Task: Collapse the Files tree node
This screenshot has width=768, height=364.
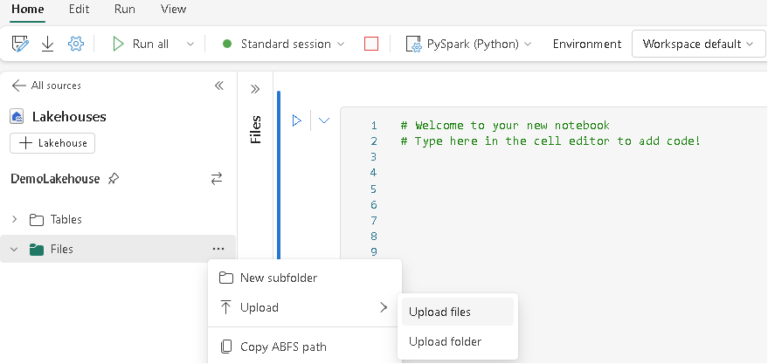Action: coord(14,249)
